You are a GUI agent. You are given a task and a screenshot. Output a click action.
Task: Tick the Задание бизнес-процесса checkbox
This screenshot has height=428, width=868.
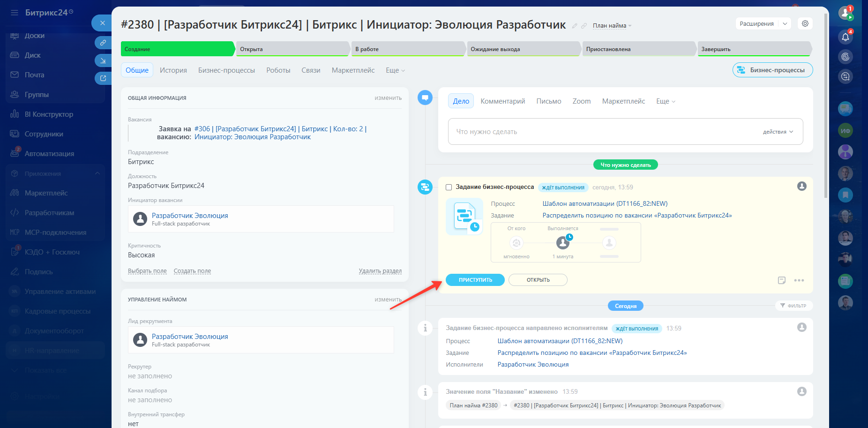click(449, 187)
